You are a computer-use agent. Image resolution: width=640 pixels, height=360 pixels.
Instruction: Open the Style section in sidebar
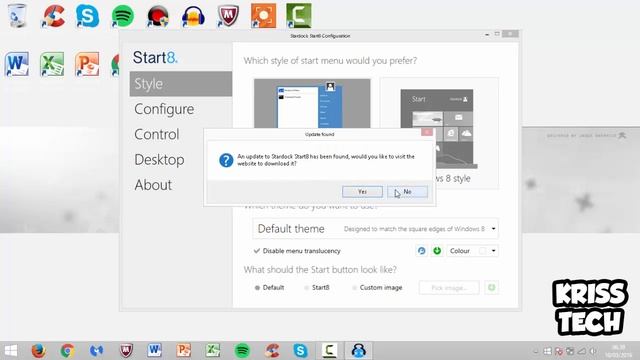181,84
